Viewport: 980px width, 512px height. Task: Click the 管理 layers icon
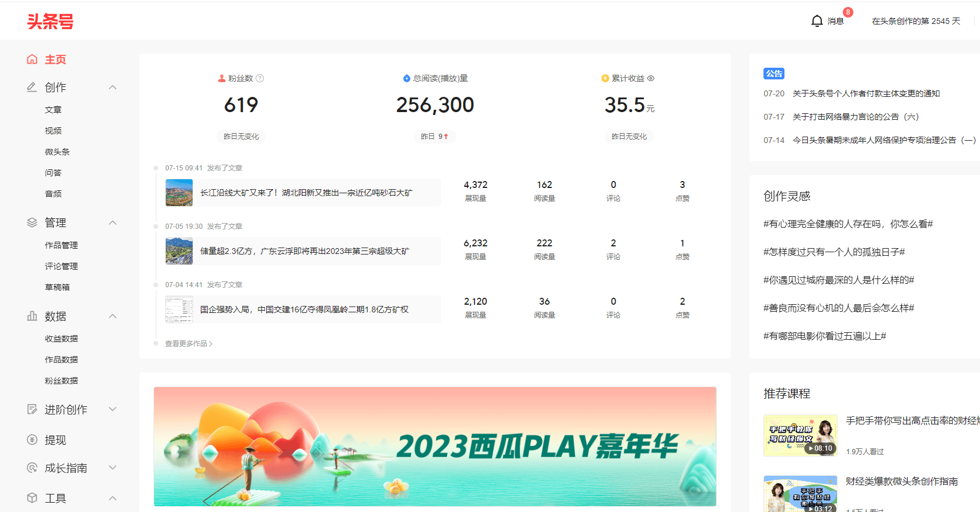(32, 222)
